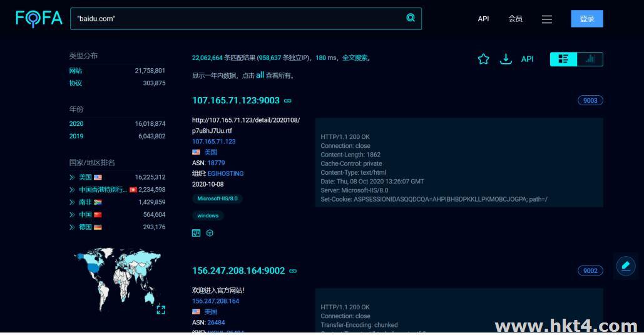Filter by 南非 in country ranking
This screenshot has width=644, height=335.
85,202
